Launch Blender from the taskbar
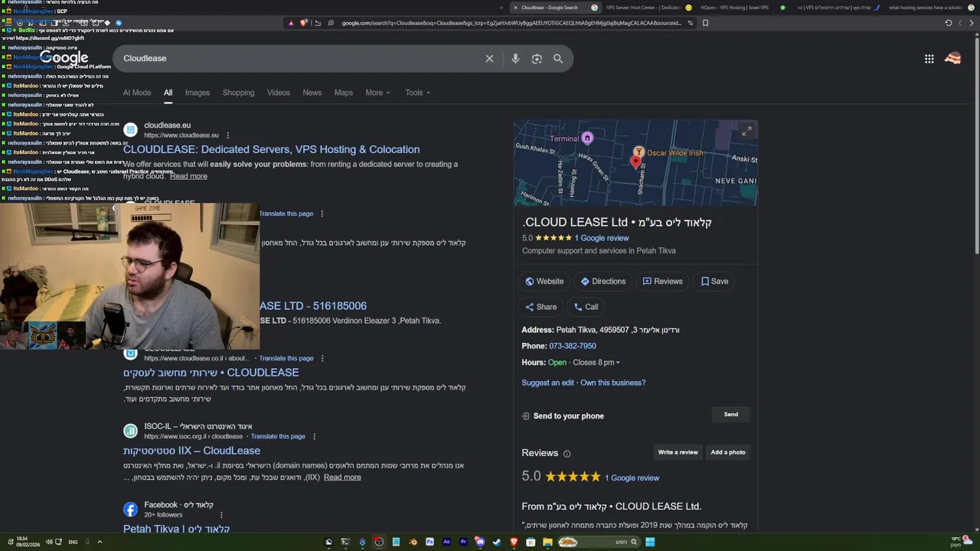 click(x=413, y=542)
